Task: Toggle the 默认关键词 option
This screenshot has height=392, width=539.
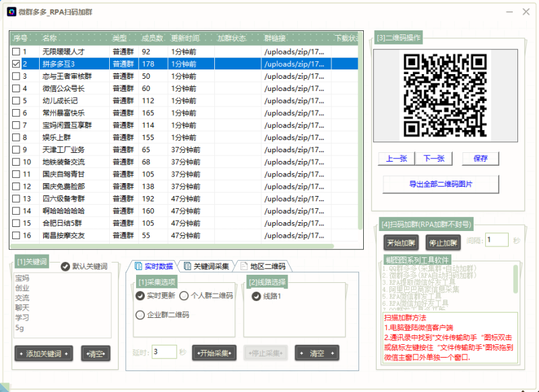Action: pos(65,267)
